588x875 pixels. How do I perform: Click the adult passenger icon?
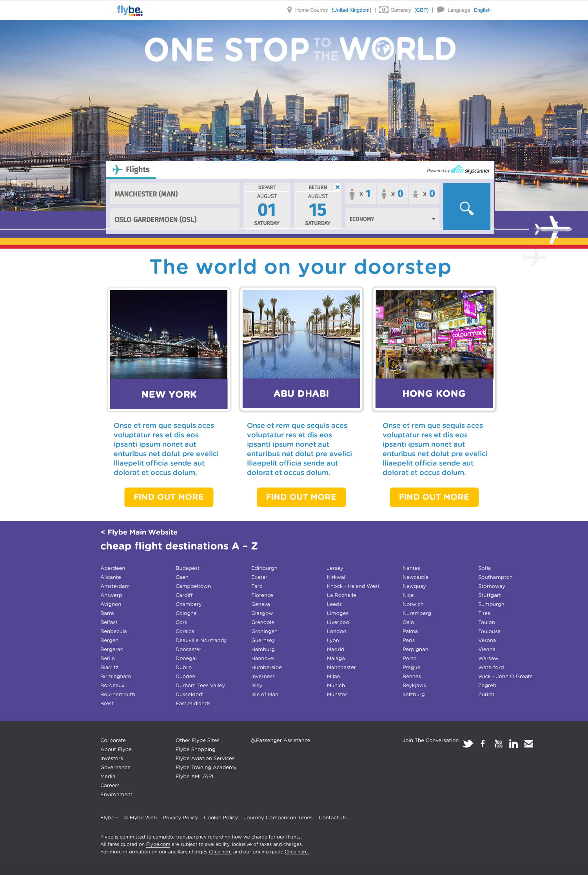click(x=352, y=194)
